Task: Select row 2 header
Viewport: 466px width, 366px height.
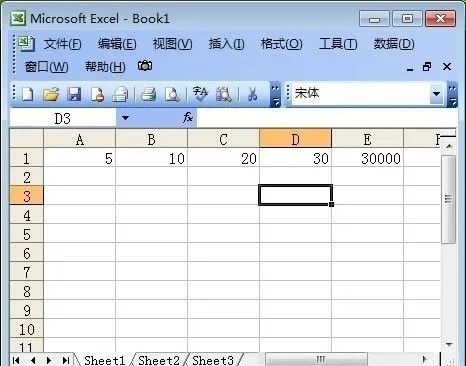Action: click(x=27, y=177)
